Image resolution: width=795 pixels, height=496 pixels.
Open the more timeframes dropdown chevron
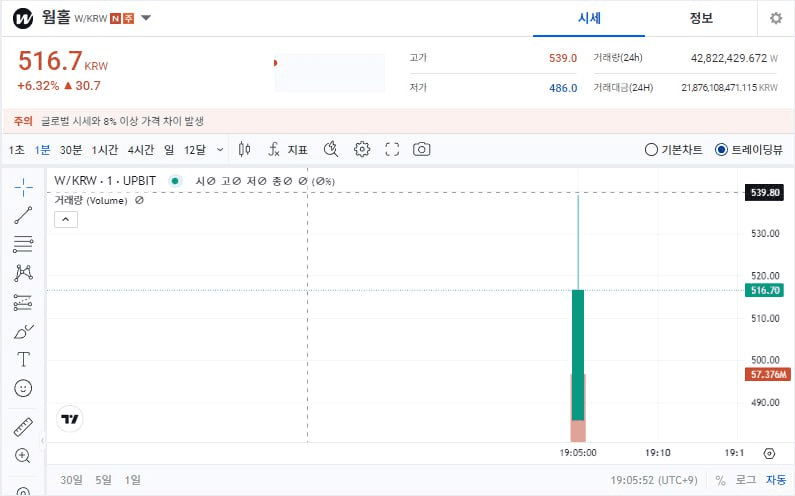pyautogui.click(x=220, y=150)
